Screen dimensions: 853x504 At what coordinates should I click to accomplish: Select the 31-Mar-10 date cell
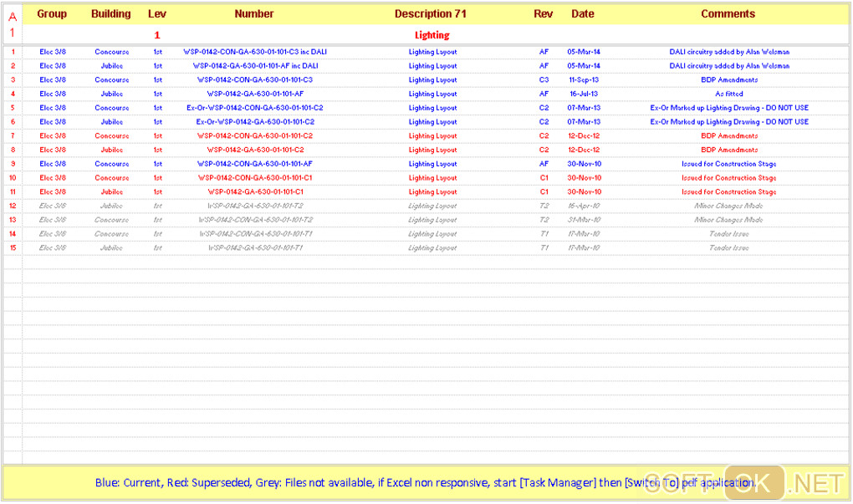584,220
